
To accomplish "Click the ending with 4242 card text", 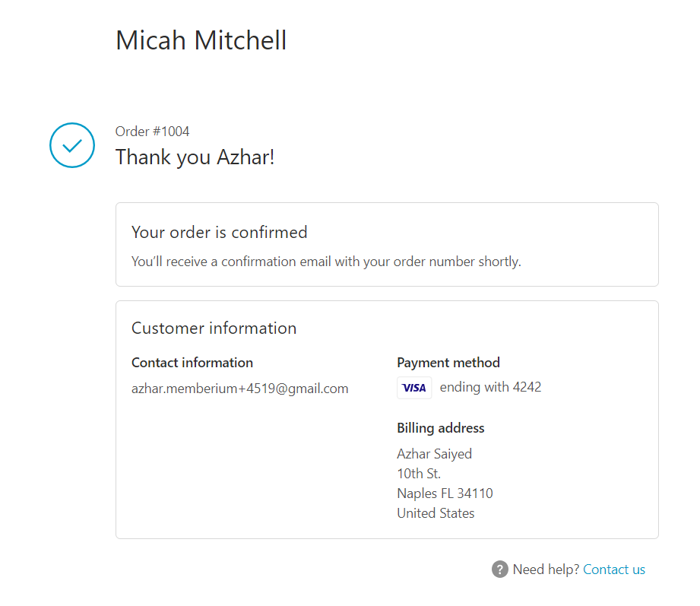I will click(x=490, y=387).
